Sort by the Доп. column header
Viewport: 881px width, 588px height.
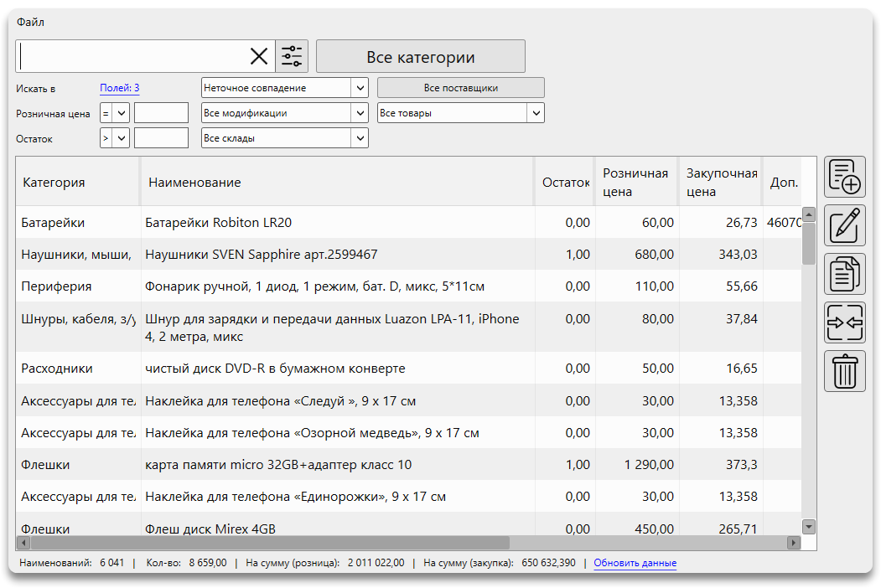pos(783,182)
